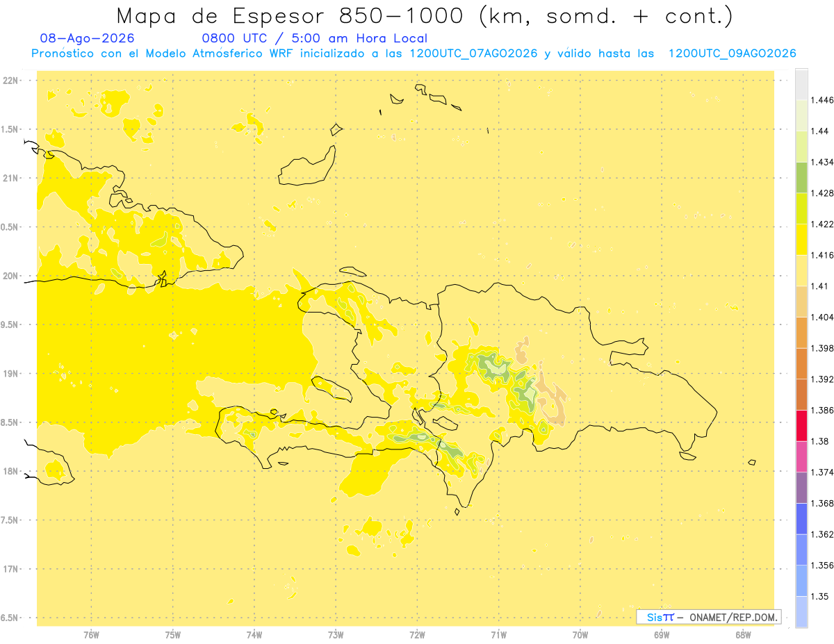Click the legend value "1.404"
834x644 pixels.
point(822,317)
